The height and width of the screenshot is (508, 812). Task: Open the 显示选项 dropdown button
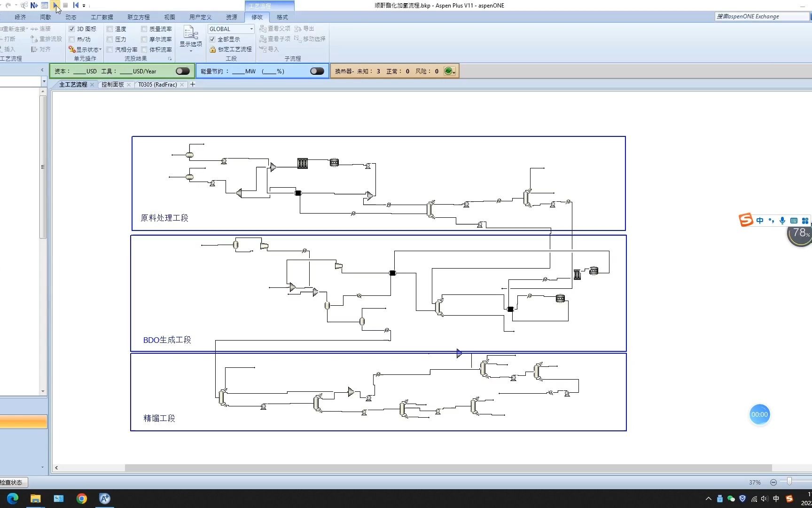tap(191, 39)
